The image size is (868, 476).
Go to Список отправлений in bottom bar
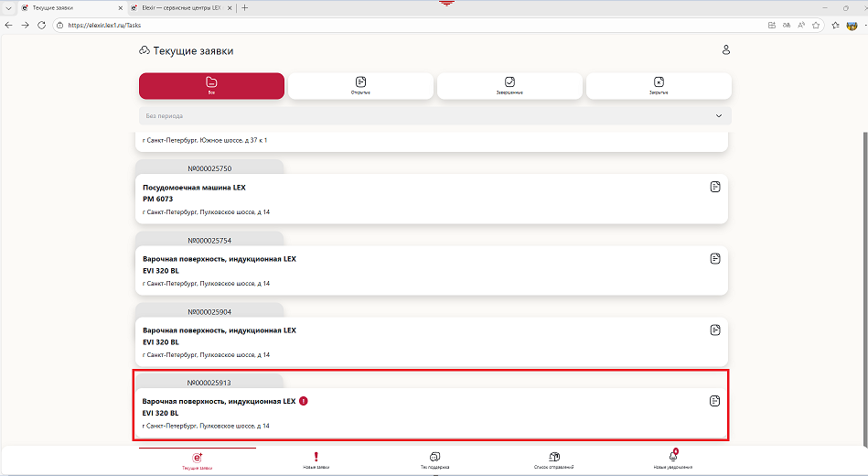554,457
